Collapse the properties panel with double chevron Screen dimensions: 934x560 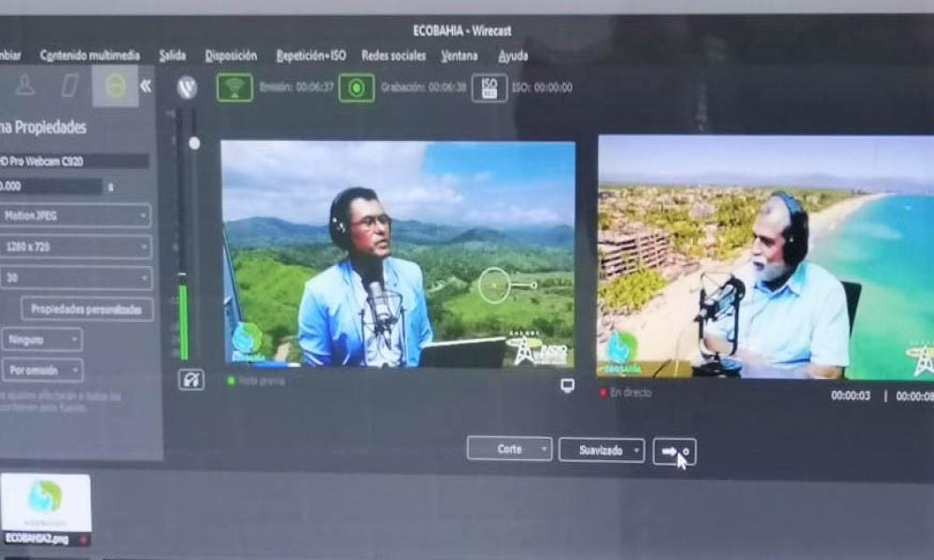[x=146, y=86]
